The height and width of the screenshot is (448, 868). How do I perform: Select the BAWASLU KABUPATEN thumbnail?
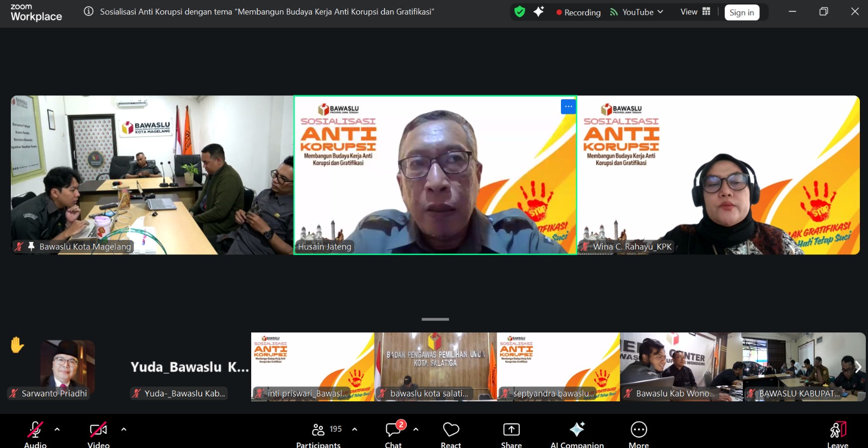(804, 367)
